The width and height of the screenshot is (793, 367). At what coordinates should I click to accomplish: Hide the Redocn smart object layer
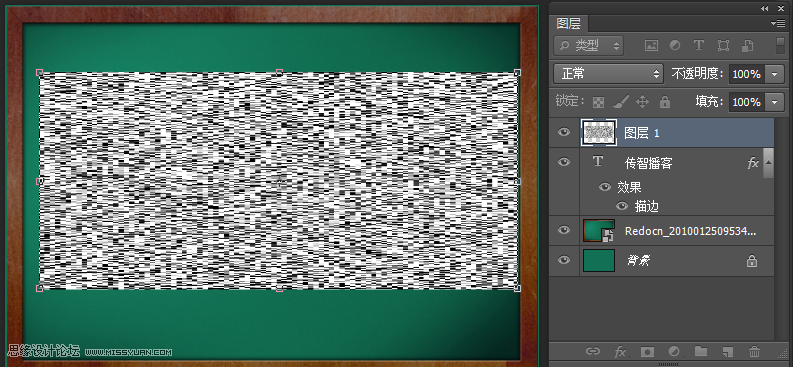(x=564, y=230)
